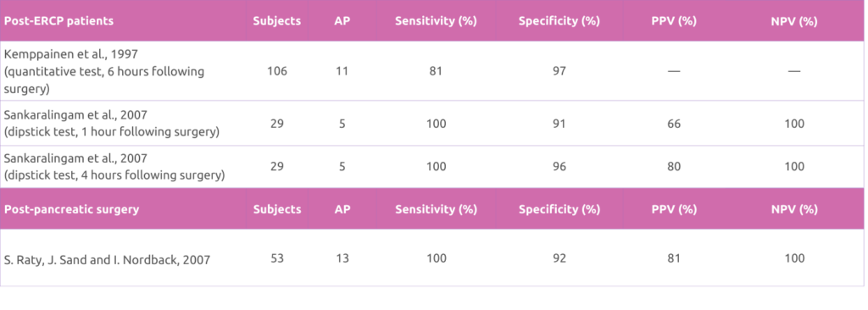
Task: Click the NPV (%) header in top row
Action: (793, 21)
